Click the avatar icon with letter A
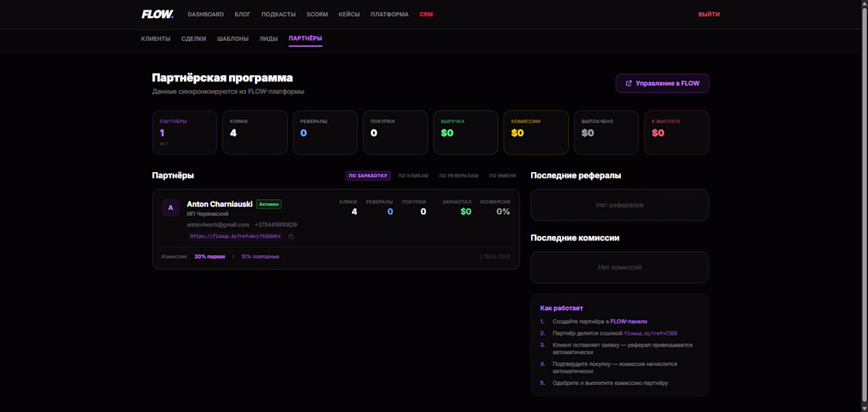The height and width of the screenshot is (412, 868). pyautogui.click(x=170, y=208)
